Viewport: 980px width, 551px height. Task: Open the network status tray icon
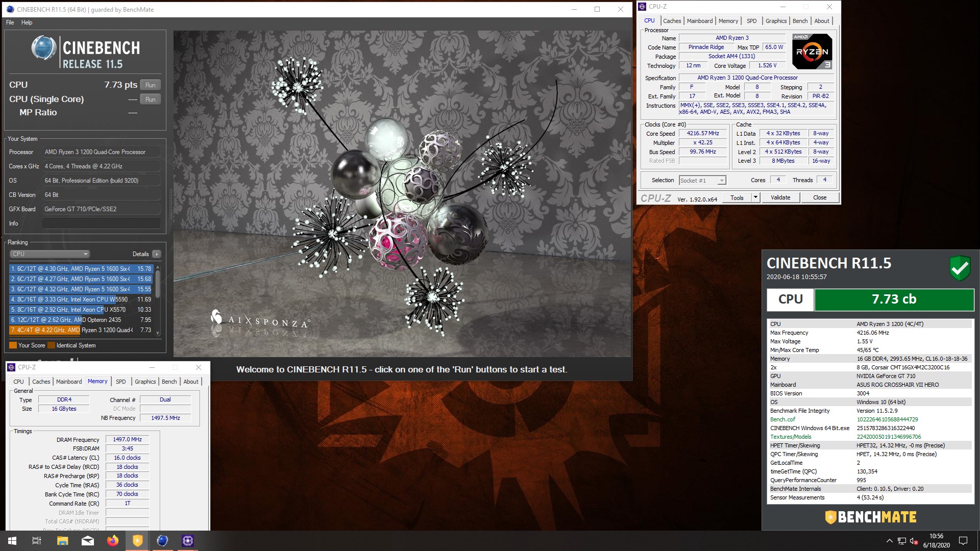click(902, 541)
